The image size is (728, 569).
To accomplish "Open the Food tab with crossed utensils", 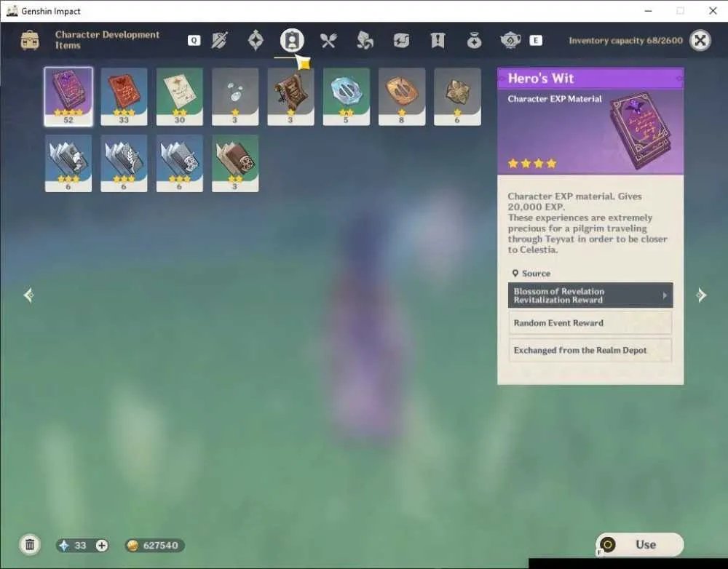I will click(328, 41).
